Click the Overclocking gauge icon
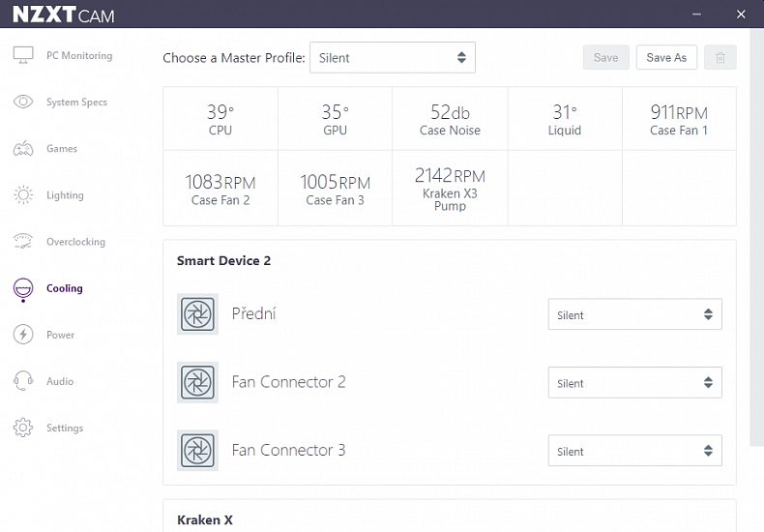The width and height of the screenshot is (764, 532). click(23, 242)
